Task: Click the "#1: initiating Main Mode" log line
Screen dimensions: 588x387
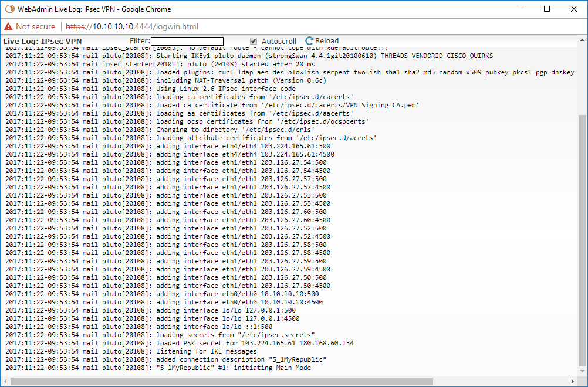Action: pyautogui.click(x=158, y=369)
